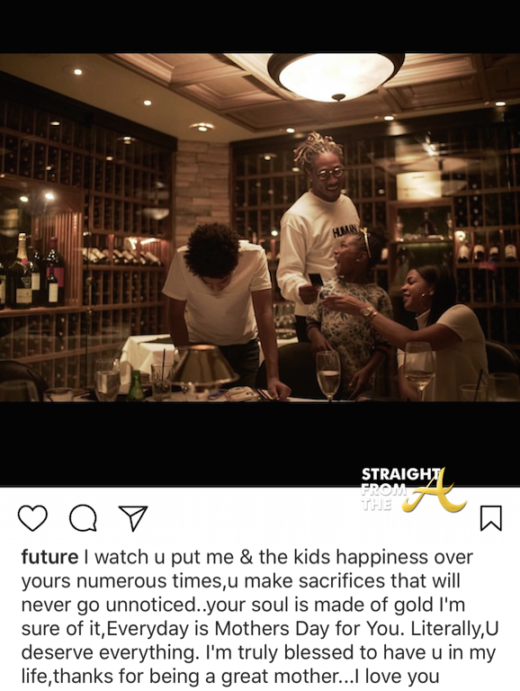Tap the laughing child in the floral top

(x=350, y=314)
